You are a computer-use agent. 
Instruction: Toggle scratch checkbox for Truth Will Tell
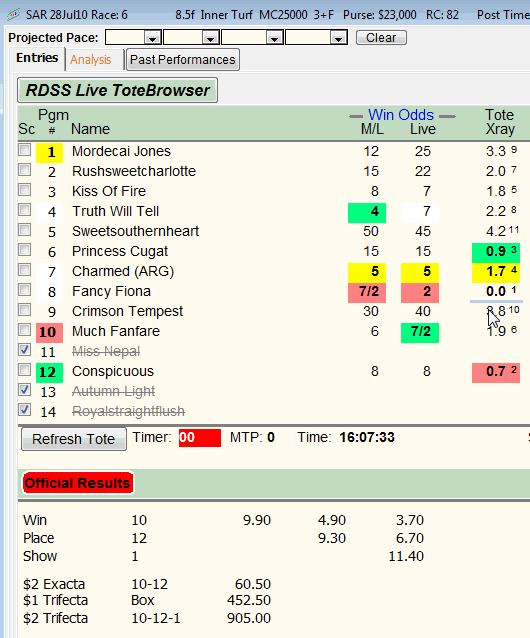click(x=24, y=210)
